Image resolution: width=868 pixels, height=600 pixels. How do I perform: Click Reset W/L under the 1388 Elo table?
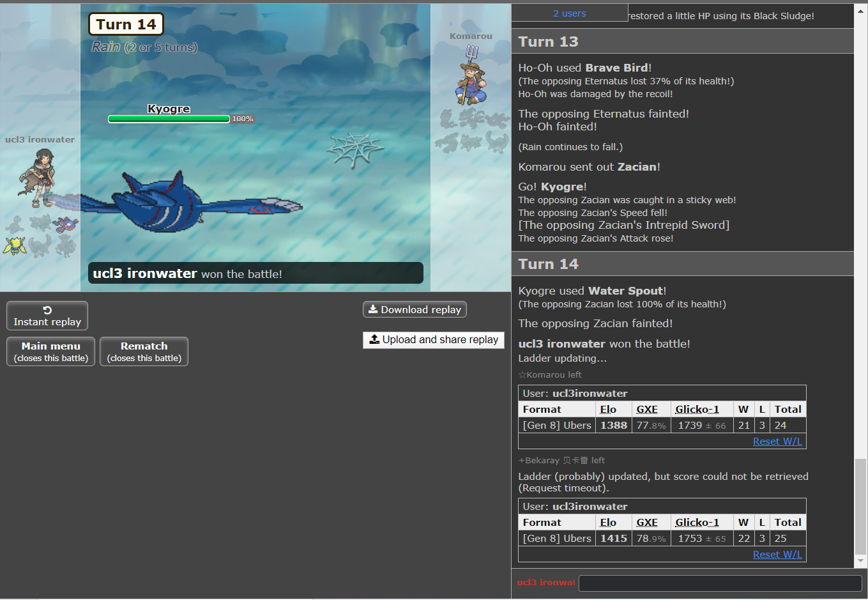(x=777, y=442)
